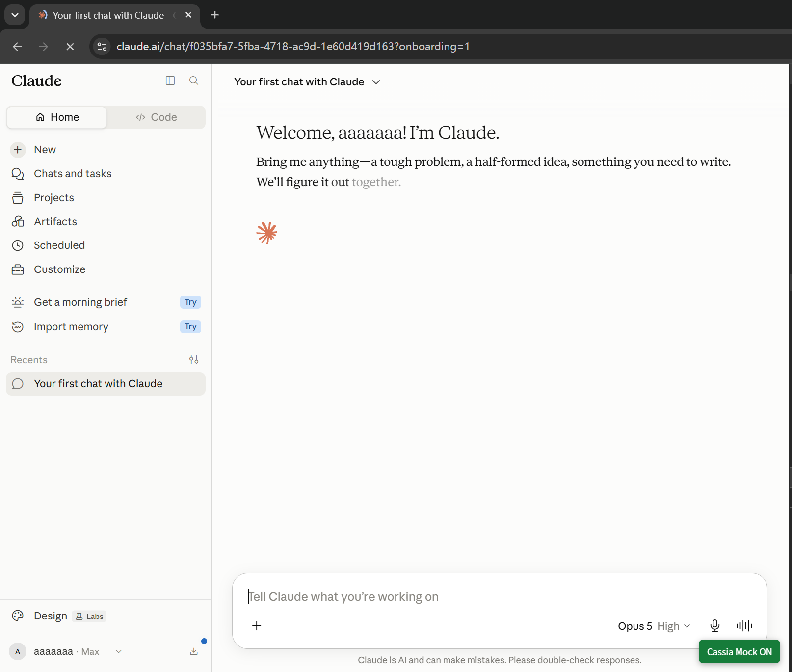
Task: Open Chats and tasks
Action: [x=106, y=174]
